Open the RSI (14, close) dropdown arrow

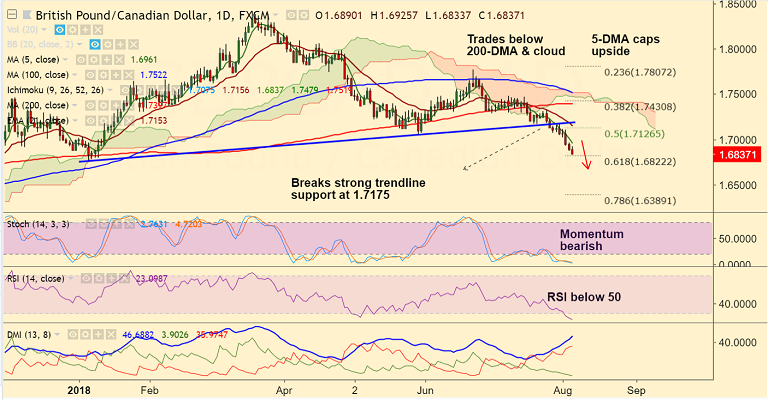[x=71, y=278]
